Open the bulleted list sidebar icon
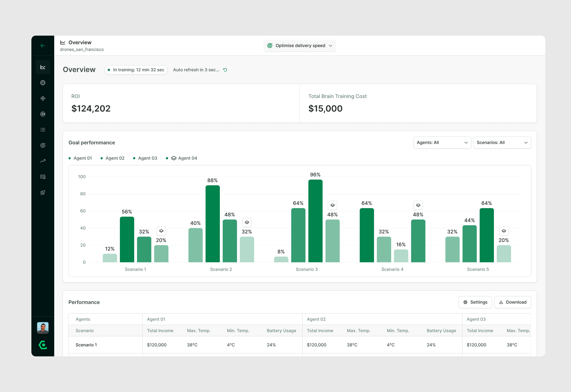This screenshot has width=571, height=392. click(43, 130)
